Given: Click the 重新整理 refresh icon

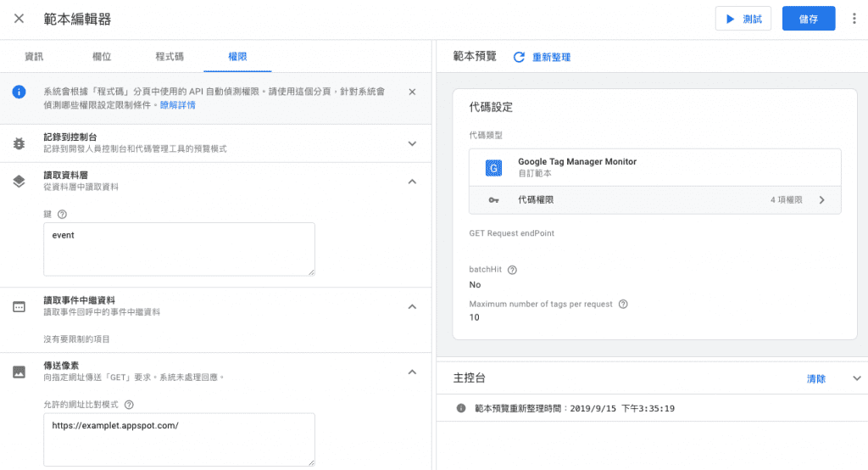Looking at the screenshot, I should coord(519,57).
